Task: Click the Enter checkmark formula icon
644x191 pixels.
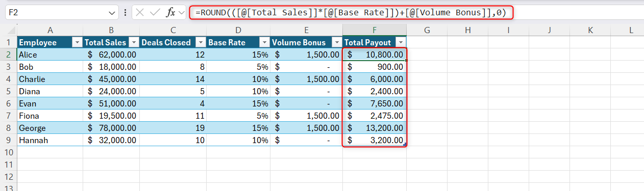Action: coord(155,13)
